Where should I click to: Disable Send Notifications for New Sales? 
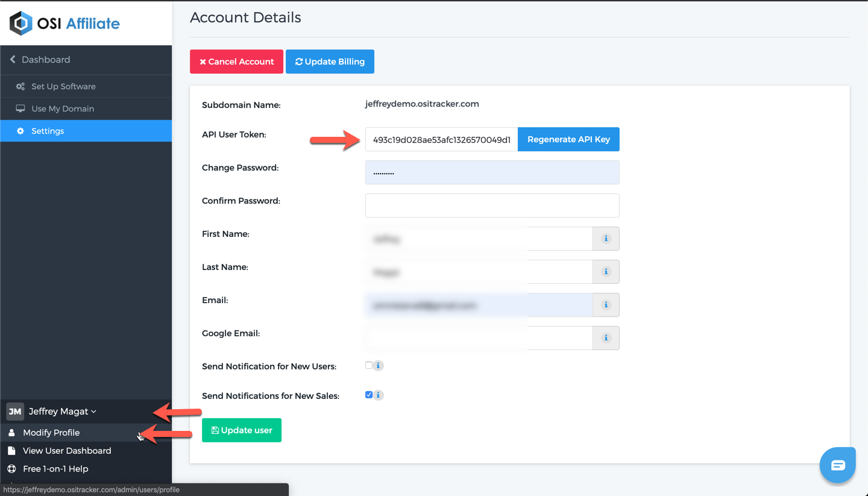(x=368, y=395)
